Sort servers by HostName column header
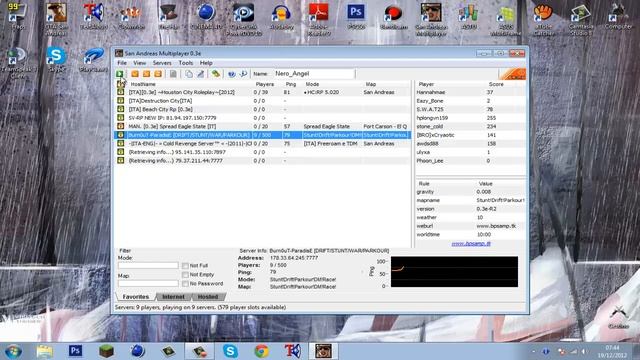Screen dimensions: 640x360 189,84
